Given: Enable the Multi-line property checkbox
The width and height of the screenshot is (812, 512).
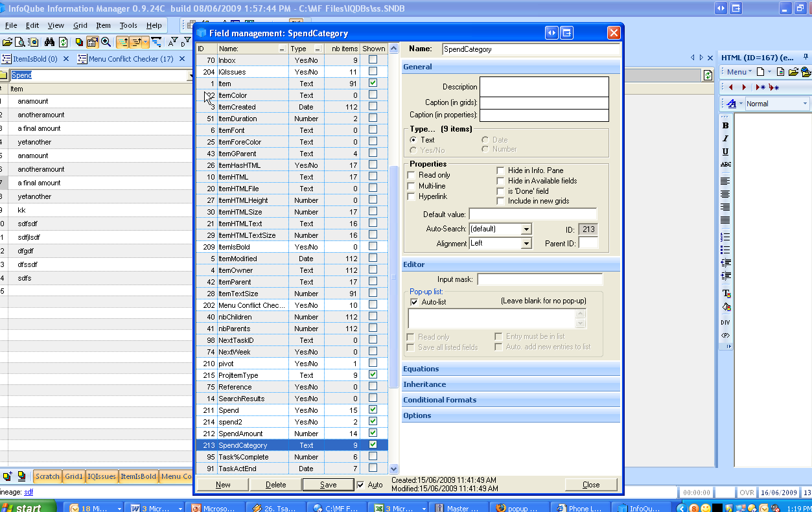Looking at the screenshot, I should tap(411, 186).
